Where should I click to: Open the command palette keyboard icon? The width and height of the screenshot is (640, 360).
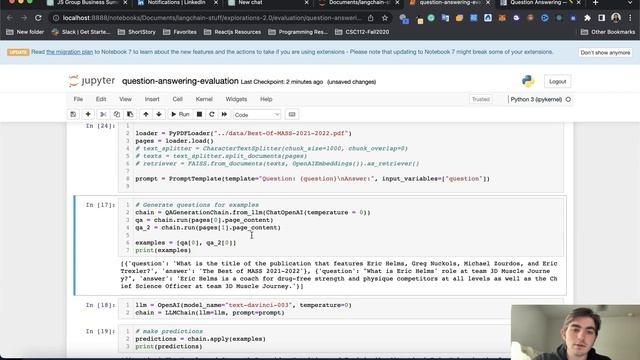292,115
